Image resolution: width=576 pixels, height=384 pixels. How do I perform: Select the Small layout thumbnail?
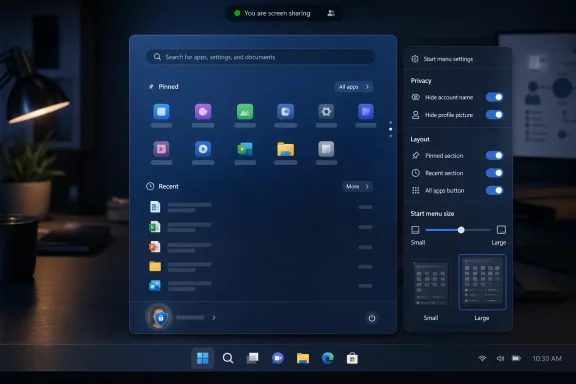[431, 284]
